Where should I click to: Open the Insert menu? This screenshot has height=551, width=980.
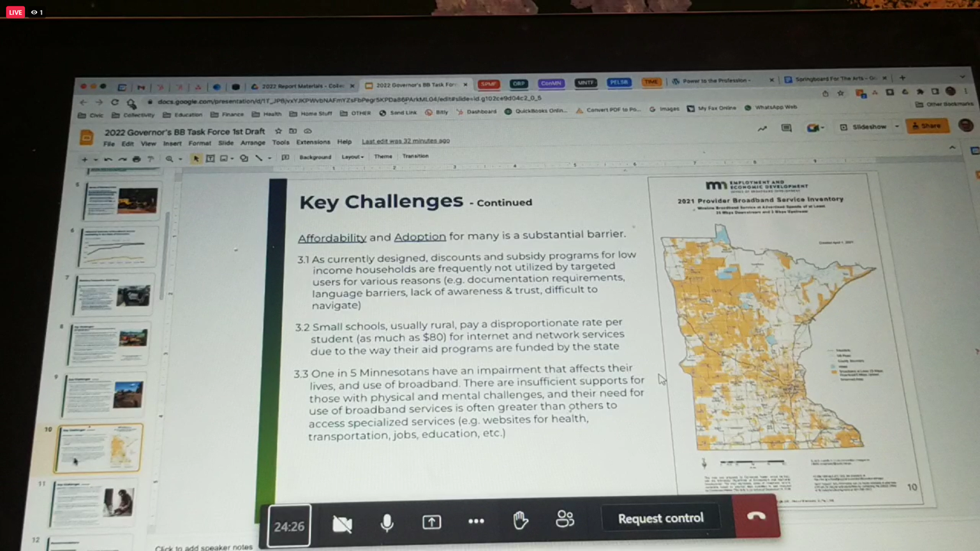pos(172,143)
